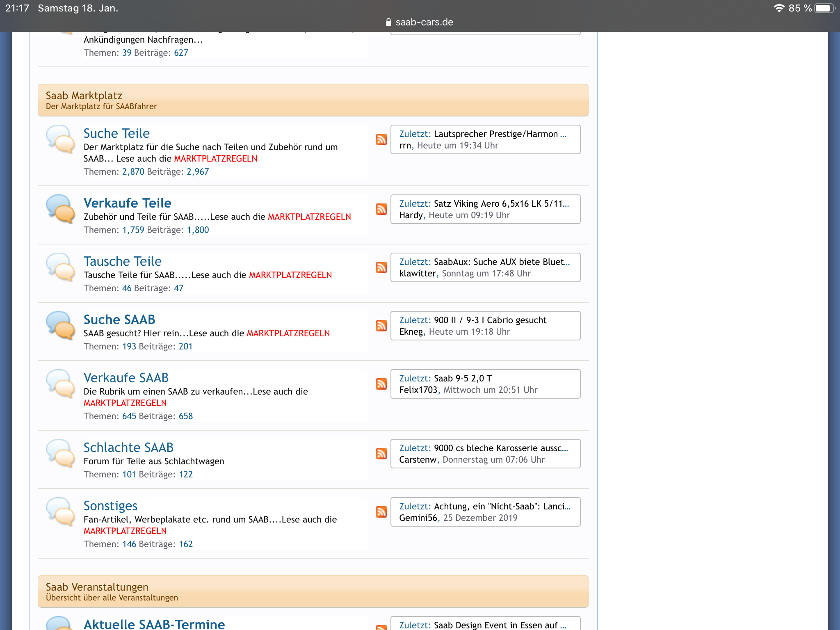The image size is (840, 630).
Task: Open the Sonstiges forum
Action: pos(110,506)
